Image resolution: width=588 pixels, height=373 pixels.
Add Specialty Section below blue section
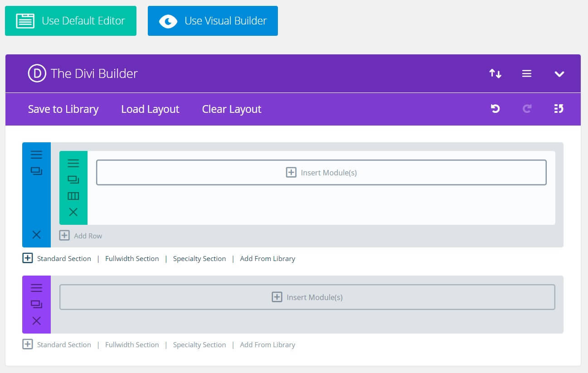click(x=199, y=258)
